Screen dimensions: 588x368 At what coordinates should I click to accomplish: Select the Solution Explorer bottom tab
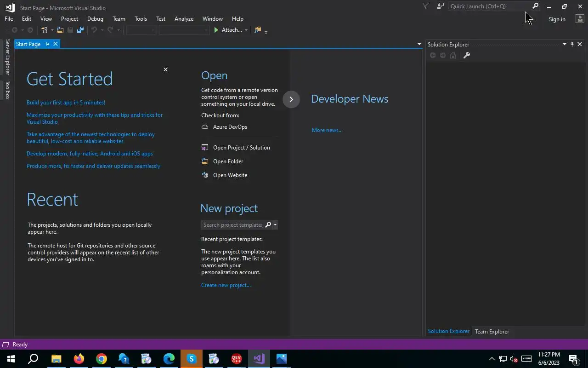449,331
